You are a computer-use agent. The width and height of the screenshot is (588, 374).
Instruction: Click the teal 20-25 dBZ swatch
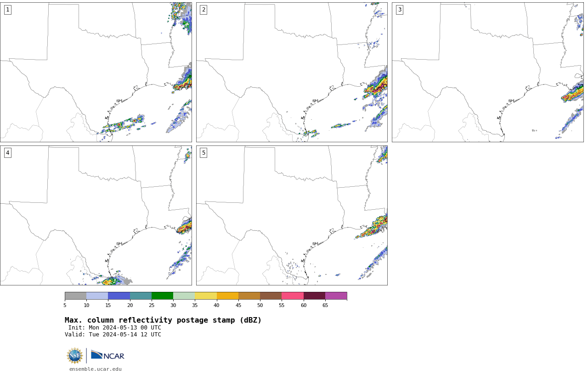tap(141, 296)
